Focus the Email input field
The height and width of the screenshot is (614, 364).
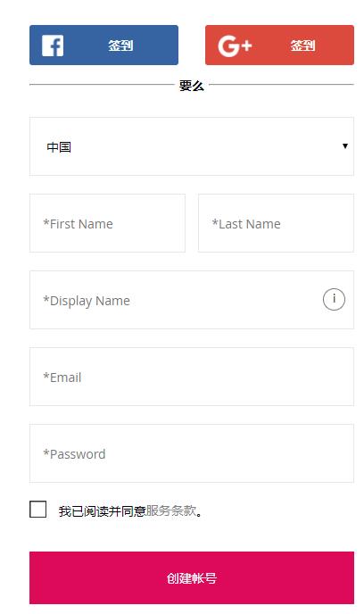[x=192, y=377]
